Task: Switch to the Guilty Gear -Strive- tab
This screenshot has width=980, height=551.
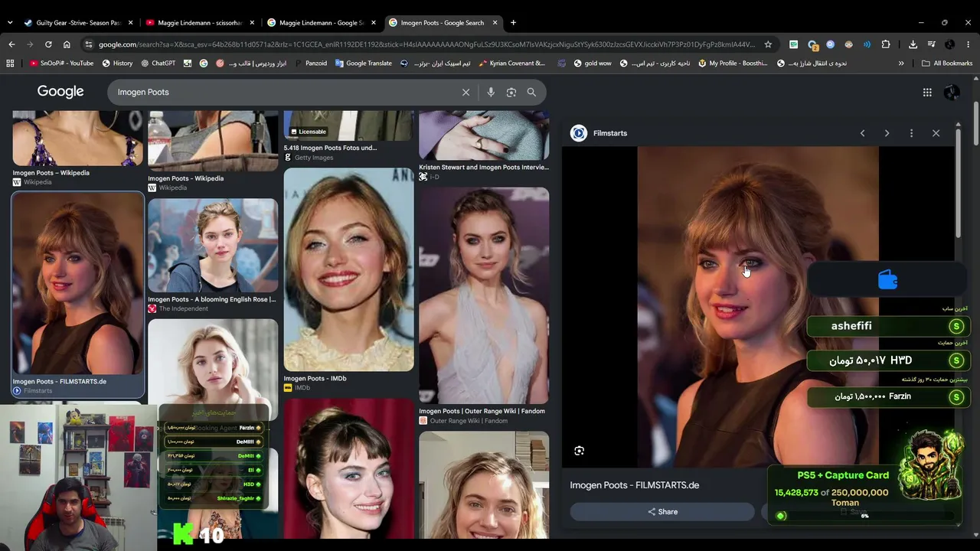Action: pos(73,23)
